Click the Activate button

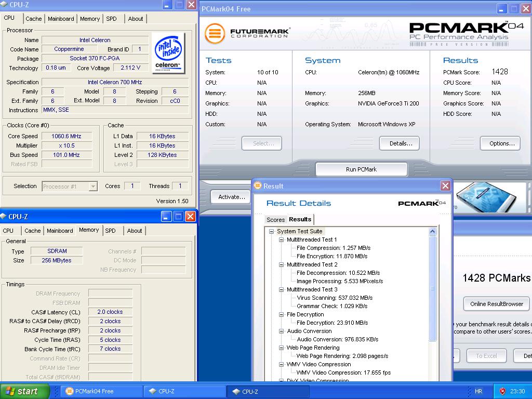(x=231, y=197)
